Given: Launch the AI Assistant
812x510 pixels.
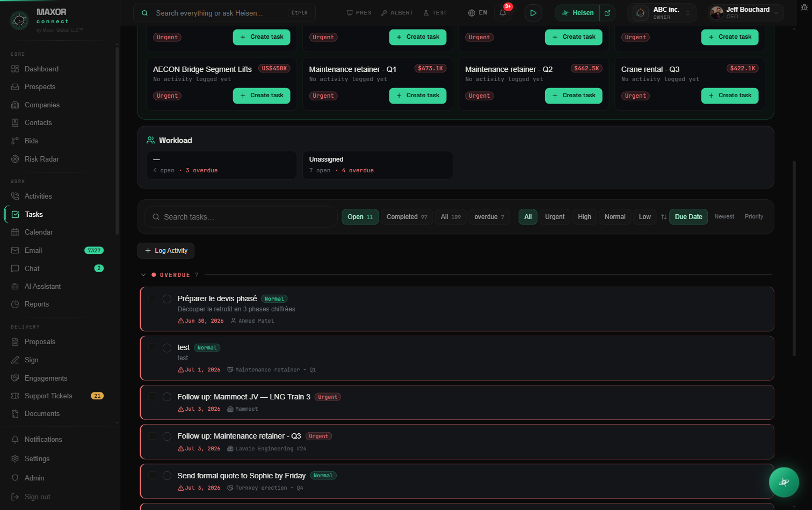Looking at the screenshot, I should (x=42, y=287).
